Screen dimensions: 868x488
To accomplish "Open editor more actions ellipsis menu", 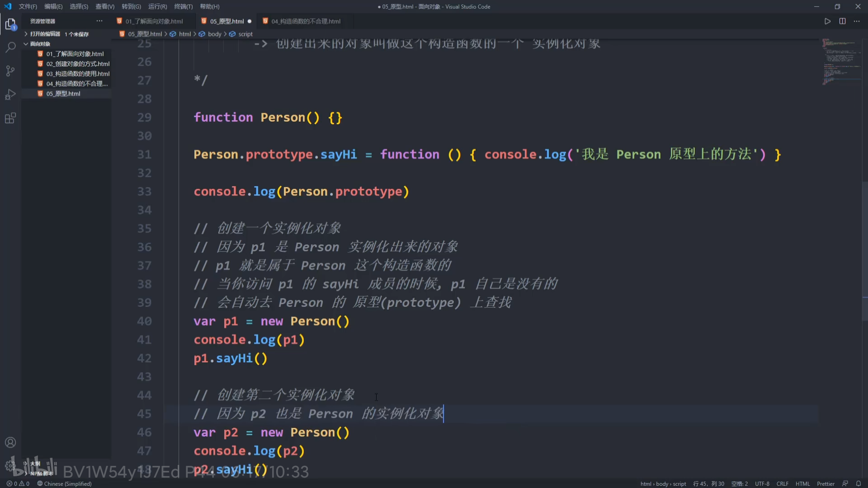I will [857, 21].
